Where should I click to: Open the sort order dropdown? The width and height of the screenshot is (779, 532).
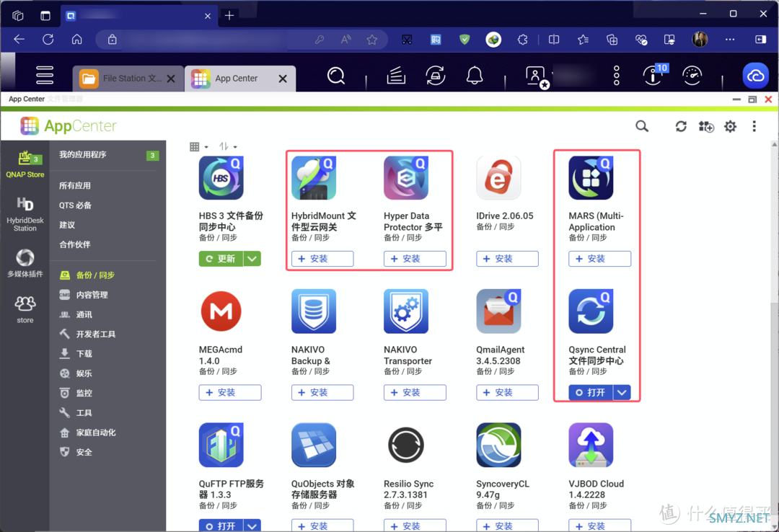tap(228, 146)
